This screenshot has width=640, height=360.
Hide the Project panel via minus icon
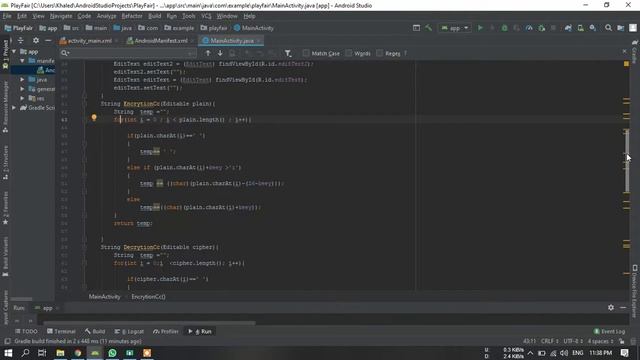coord(48,40)
